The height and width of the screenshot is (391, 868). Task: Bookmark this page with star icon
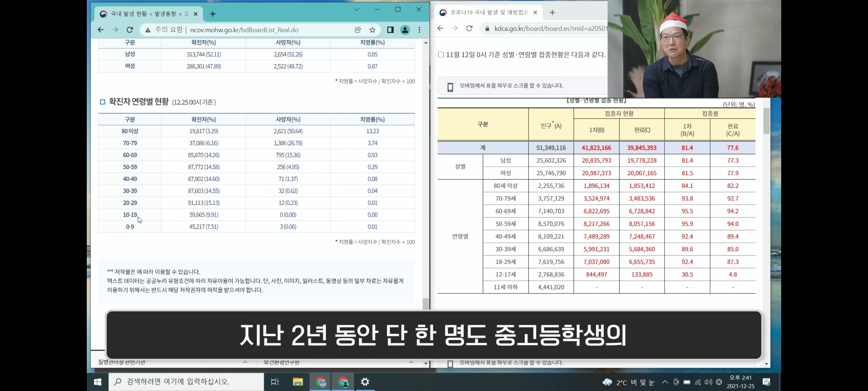tap(372, 30)
